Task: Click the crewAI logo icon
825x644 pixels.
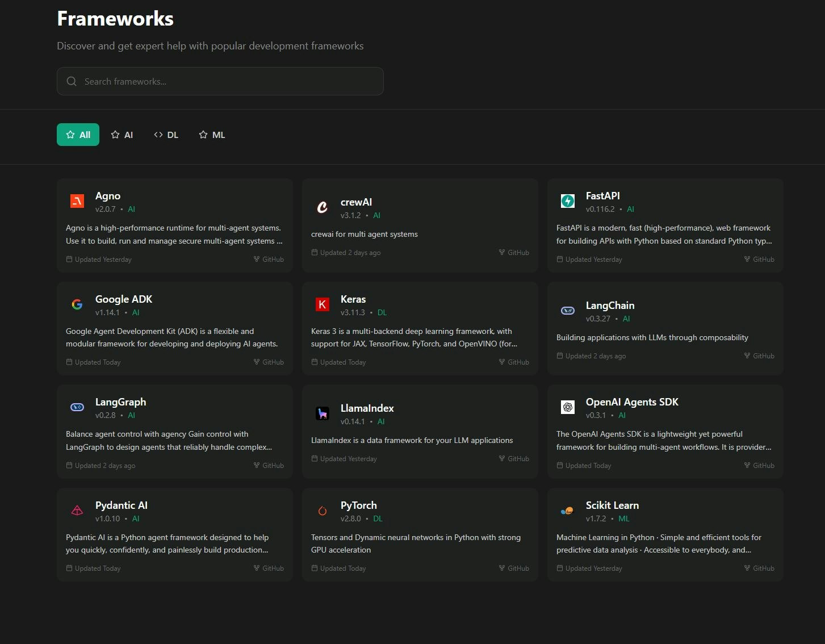Action: click(322, 207)
